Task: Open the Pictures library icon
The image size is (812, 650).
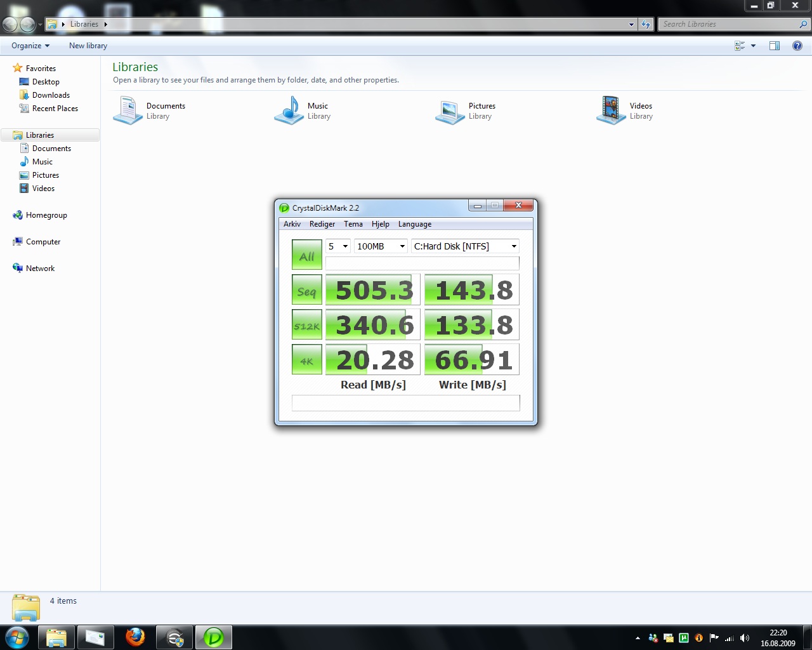Action: pos(450,110)
